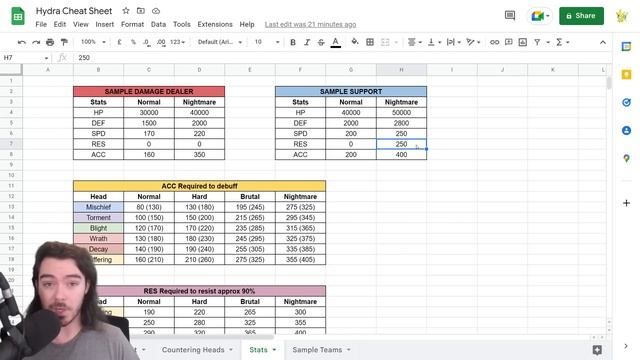Screen dimensions: 640x360
Task: Format as percent icon
Action: pyautogui.click(x=133, y=42)
